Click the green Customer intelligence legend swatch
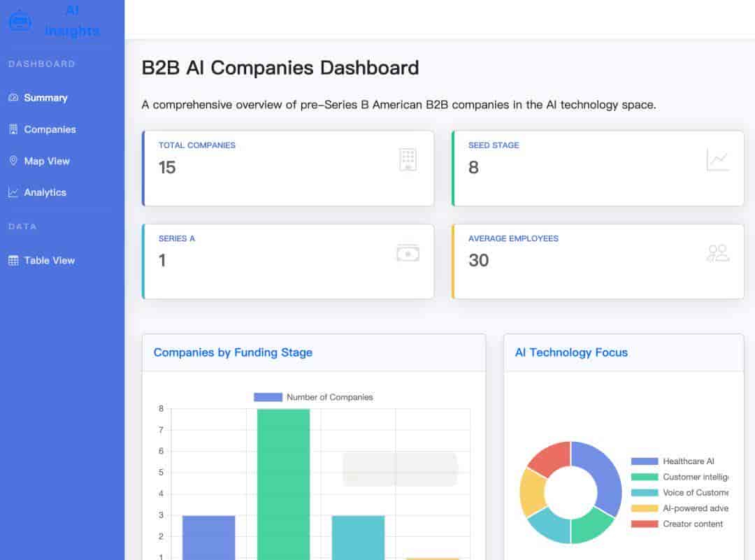The image size is (755, 560). tap(645, 478)
